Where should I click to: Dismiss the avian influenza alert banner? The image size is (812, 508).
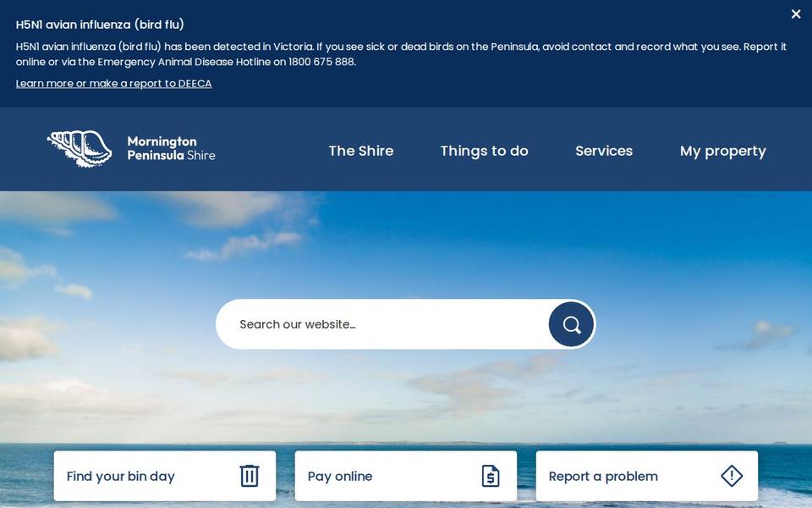(796, 14)
